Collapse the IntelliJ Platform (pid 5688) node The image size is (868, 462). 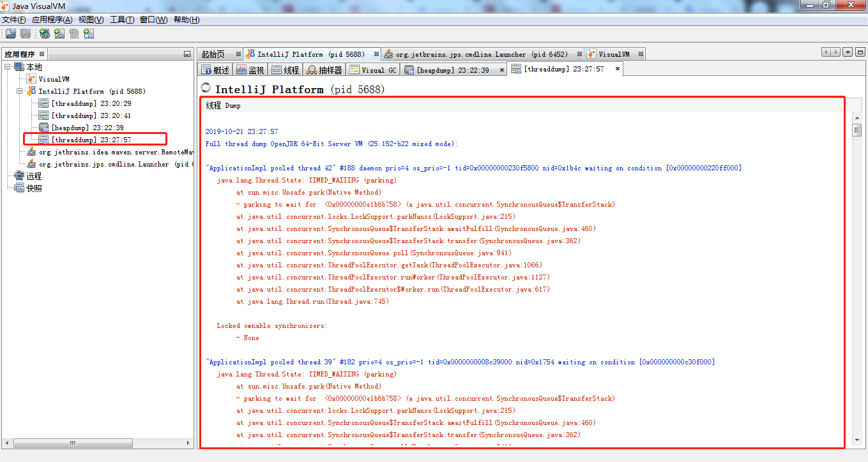[20, 91]
